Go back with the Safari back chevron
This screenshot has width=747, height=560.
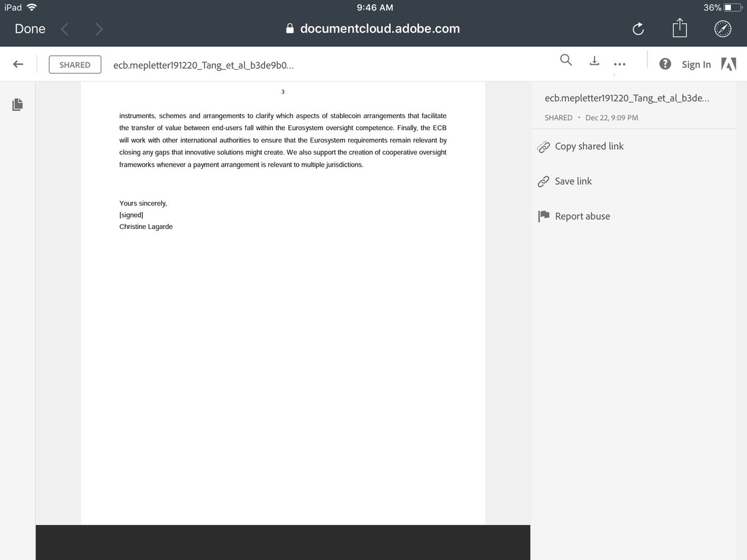click(x=64, y=29)
